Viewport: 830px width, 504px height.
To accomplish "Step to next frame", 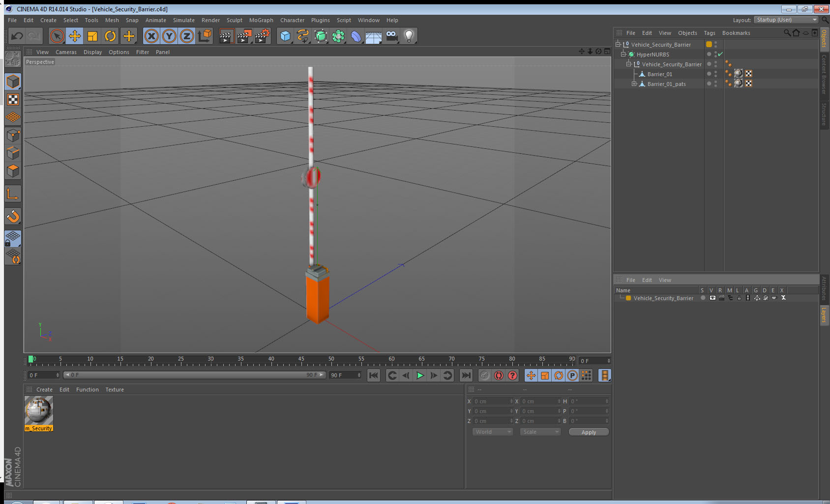I will click(434, 375).
